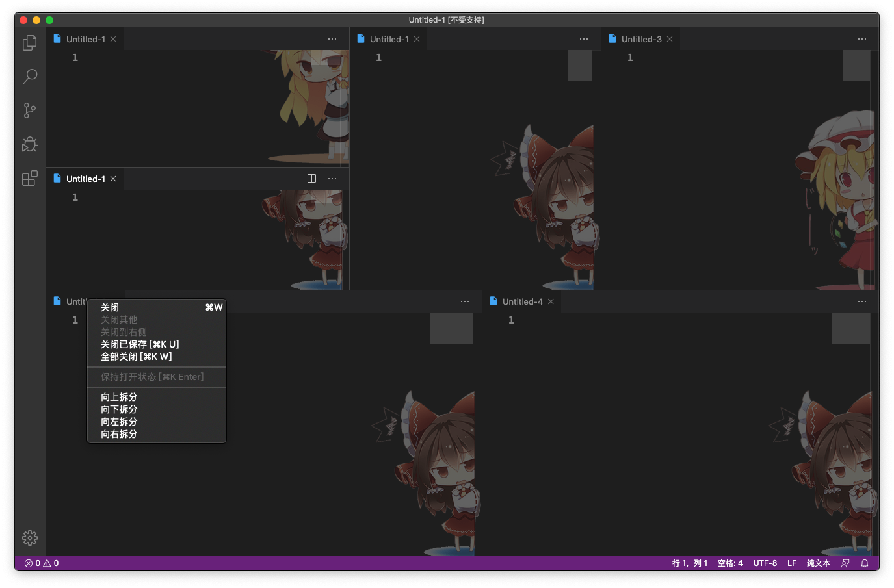The height and width of the screenshot is (588, 894).
Task: Close the Untitled-1 tab in top-middle group
Action: pyautogui.click(x=417, y=39)
